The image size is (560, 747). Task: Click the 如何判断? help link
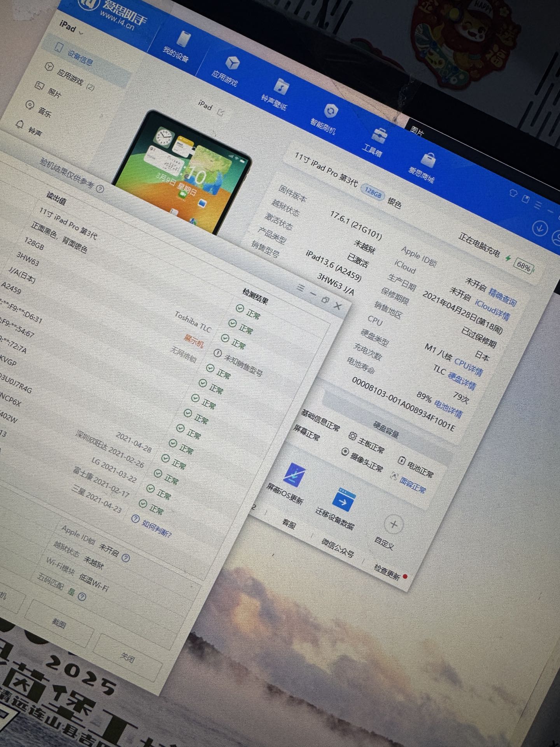[x=157, y=528]
